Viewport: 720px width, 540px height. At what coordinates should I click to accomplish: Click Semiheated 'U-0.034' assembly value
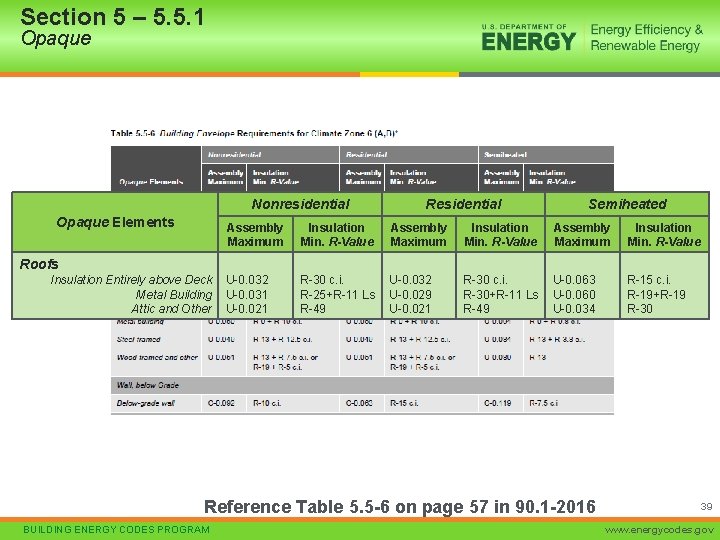click(574, 309)
